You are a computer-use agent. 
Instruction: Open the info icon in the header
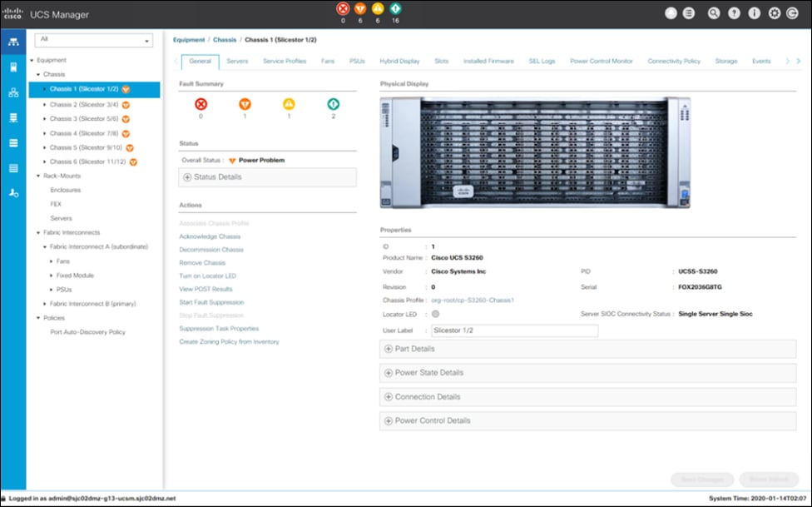click(754, 13)
